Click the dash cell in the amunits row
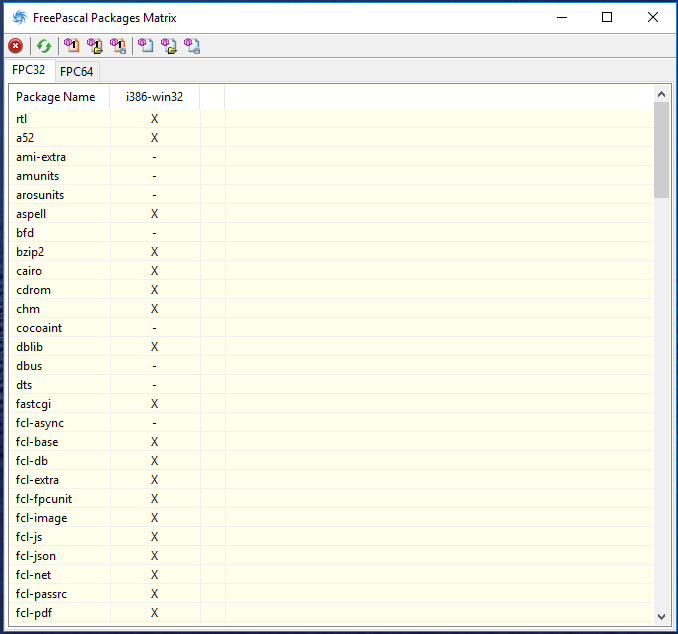Image resolution: width=678 pixels, height=634 pixels. [x=154, y=176]
